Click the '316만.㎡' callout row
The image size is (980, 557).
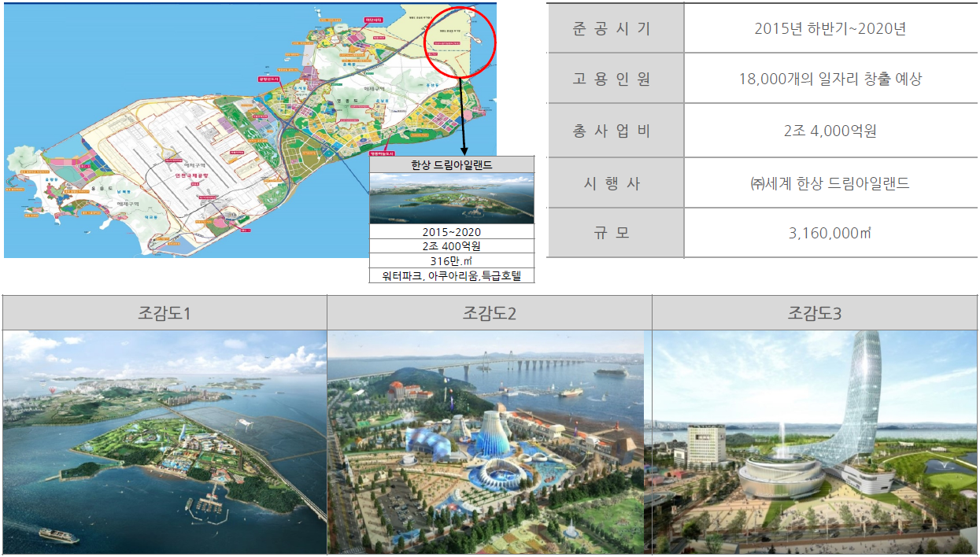(x=452, y=260)
